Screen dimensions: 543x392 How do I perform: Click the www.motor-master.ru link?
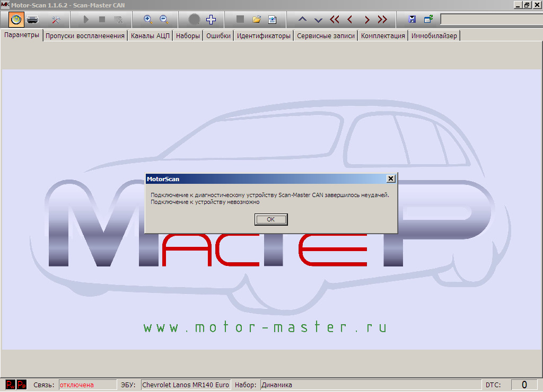[x=265, y=327]
